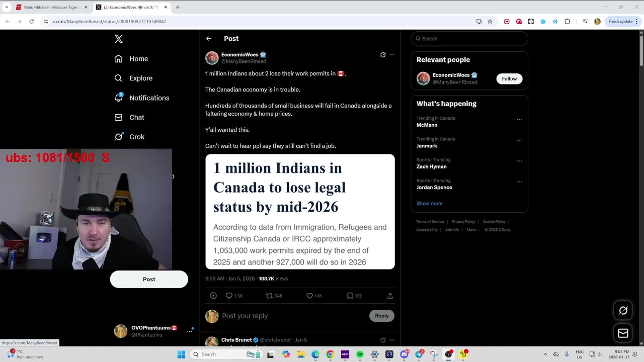Open the Chrome profile avatar
The image size is (644, 362).
coord(597,22)
